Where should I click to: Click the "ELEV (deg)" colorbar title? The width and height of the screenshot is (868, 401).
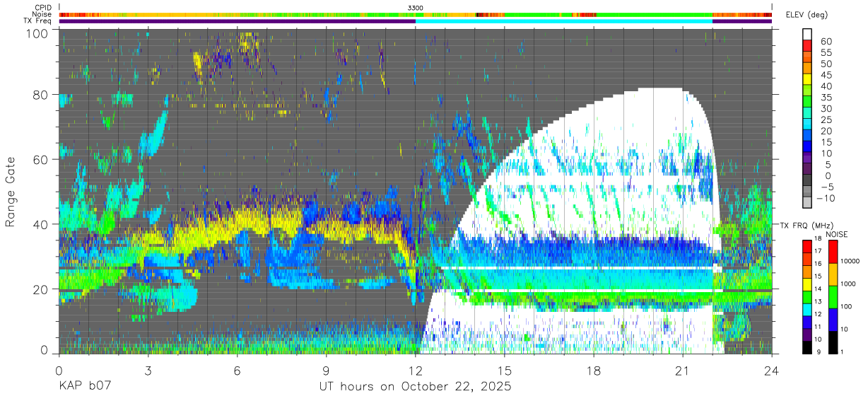pos(807,14)
